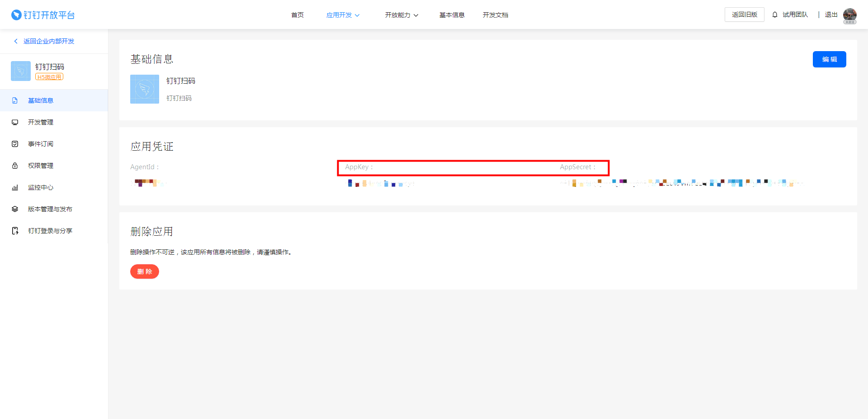The width and height of the screenshot is (868, 419).
Task: Click the 基础信息 section heading
Action: (152, 59)
